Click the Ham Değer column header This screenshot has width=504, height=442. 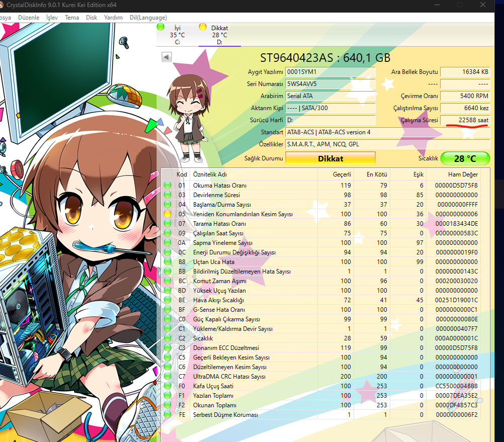tap(454, 174)
